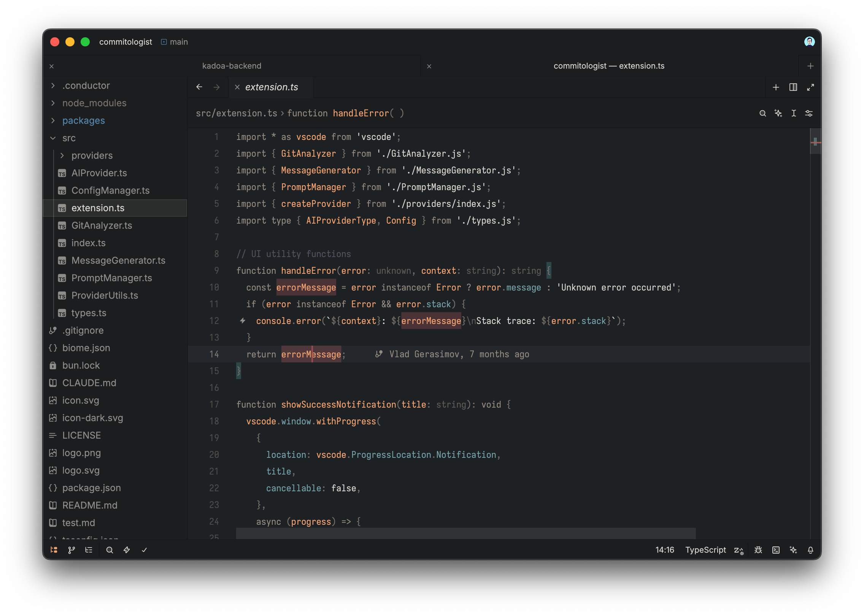Open buffer search magnifier in editor toolbar
864x616 pixels.
tap(762, 113)
